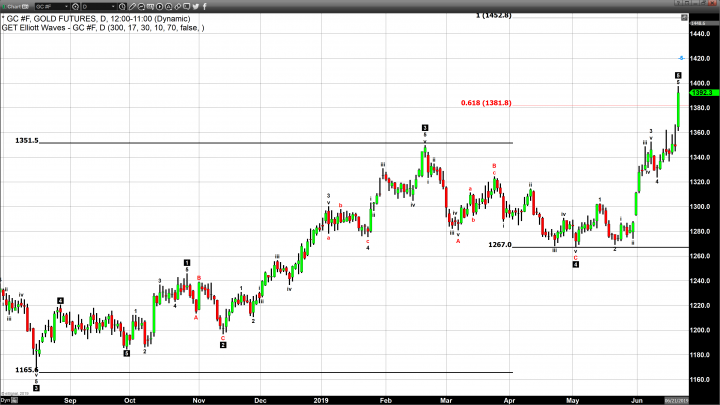Click the 1440.0 price axis label

pos(700,34)
